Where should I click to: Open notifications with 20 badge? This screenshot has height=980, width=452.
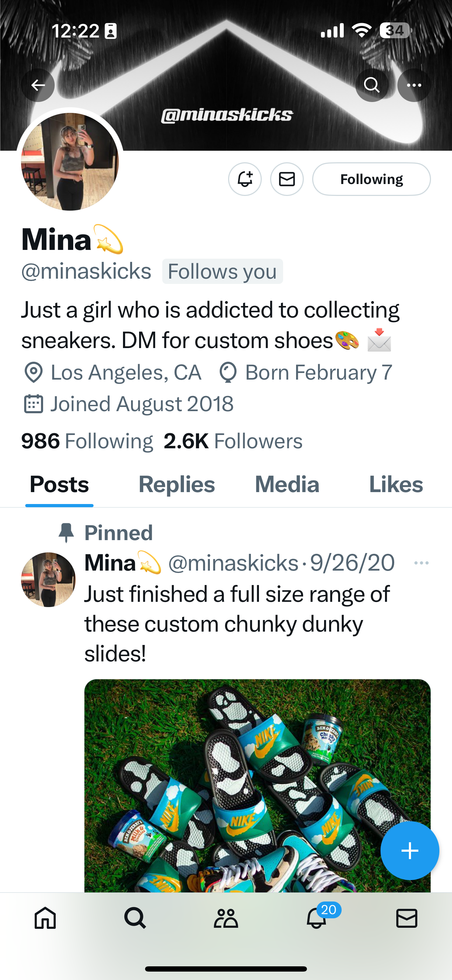(316, 918)
